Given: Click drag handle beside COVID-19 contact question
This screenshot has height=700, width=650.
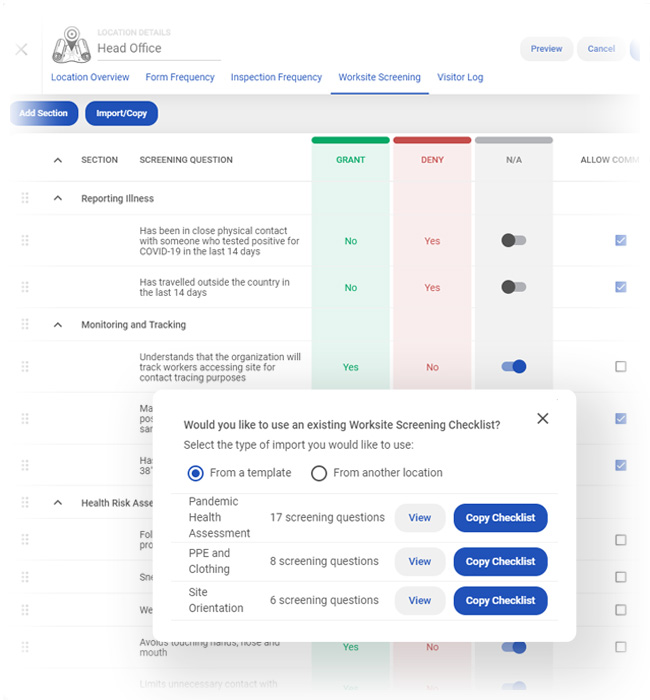Looking at the screenshot, I should click(x=25, y=241).
